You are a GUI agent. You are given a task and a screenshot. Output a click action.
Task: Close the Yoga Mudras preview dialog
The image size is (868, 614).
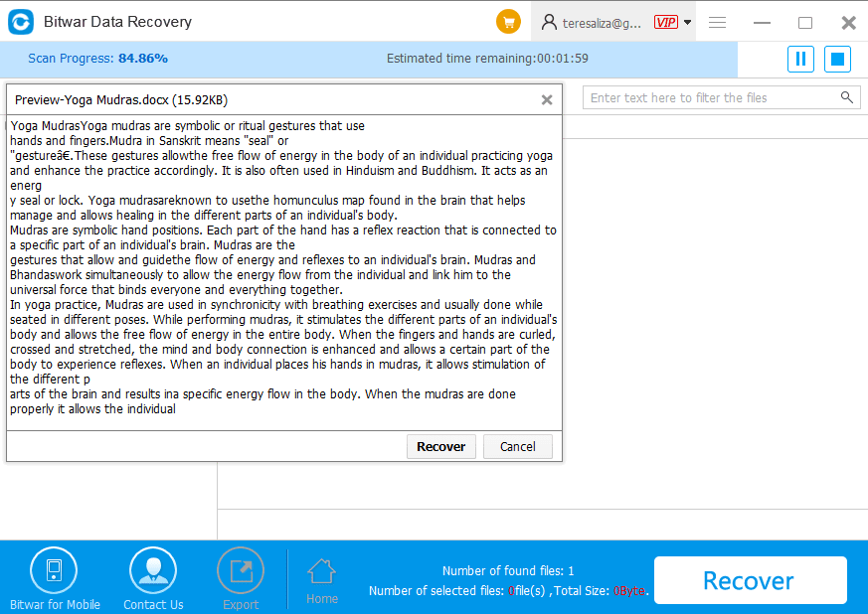547,99
